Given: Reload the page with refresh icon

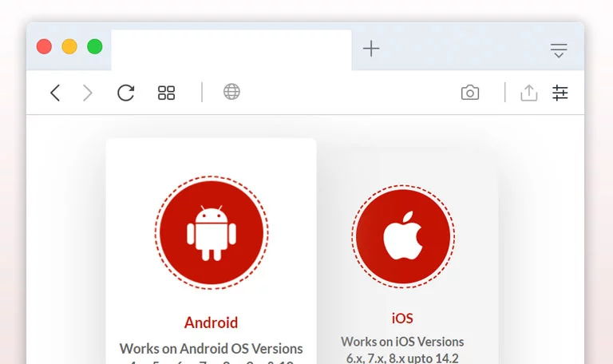Looking at the screenshot, I should (x=126, y=93).
